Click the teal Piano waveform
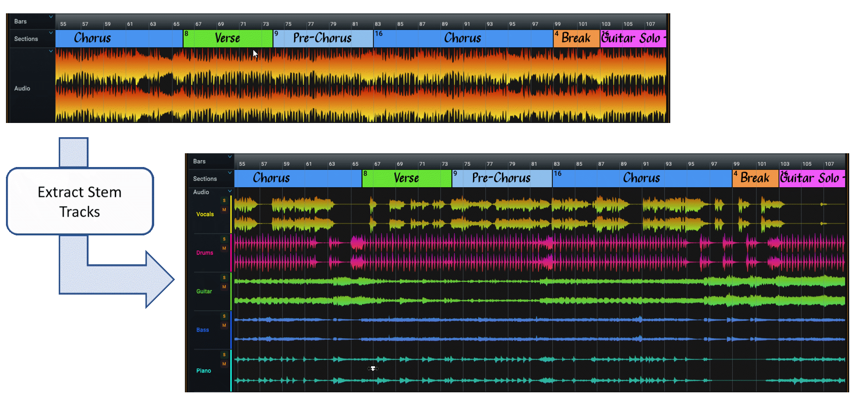The height and width of the screenshot is (407, 868). pos(540,371)
